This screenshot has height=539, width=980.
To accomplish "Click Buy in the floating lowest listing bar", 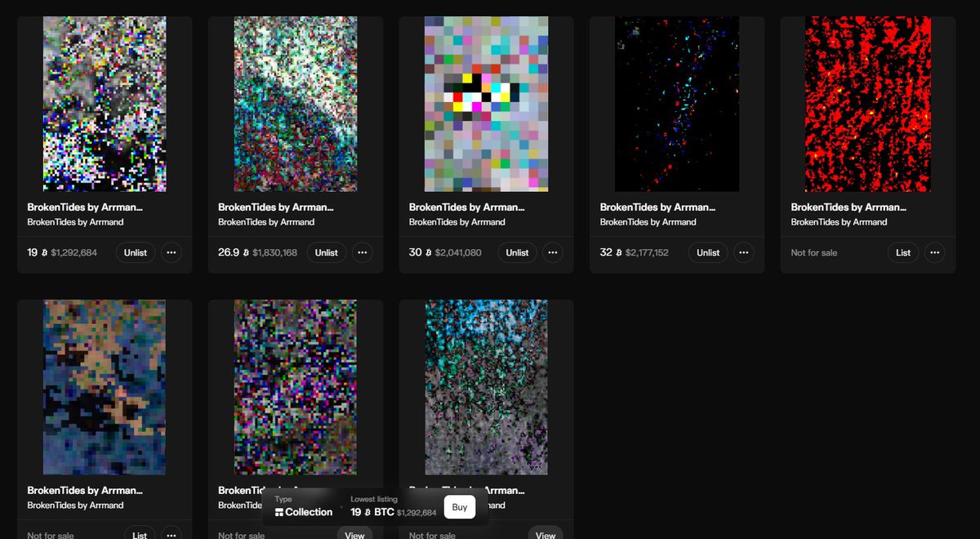I will pyautogui.click(x=460, y=507).
